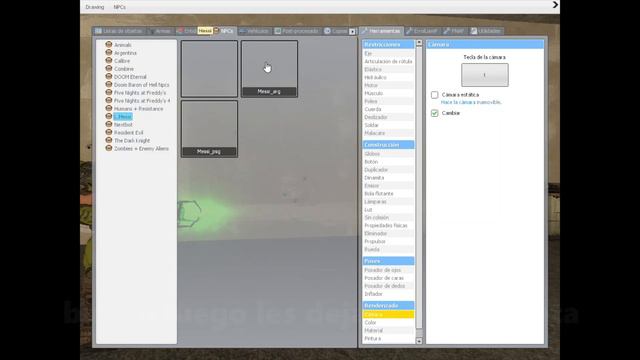The width and height of the screenshot is (640, 360).
Task: Select the Propulsor tool
Action: click(388, 241)
